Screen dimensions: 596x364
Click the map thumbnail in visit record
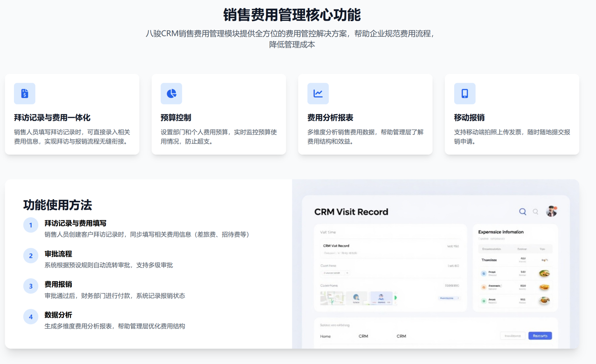[x=332, y=298]
